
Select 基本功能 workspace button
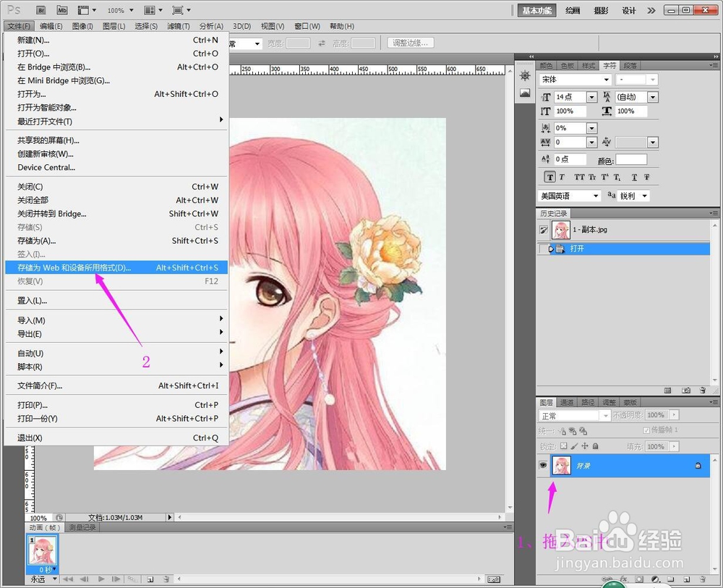point(536,10)
